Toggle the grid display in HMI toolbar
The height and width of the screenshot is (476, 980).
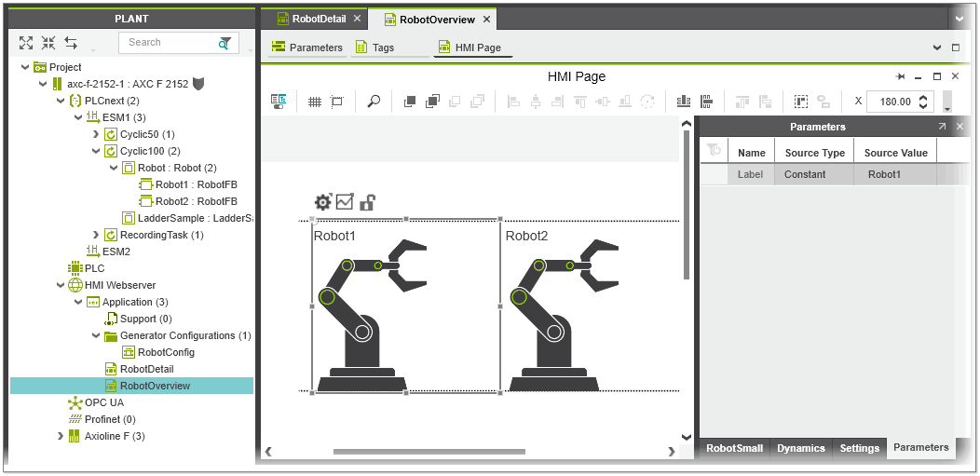[x=315, y=102]
